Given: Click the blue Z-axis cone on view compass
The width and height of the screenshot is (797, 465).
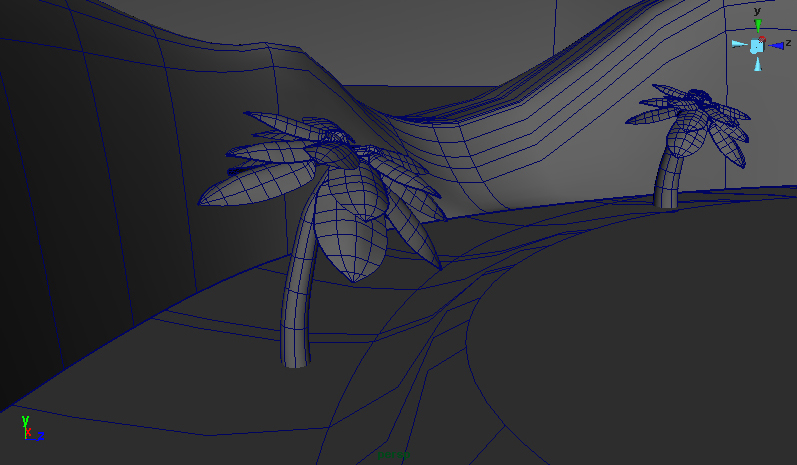Looking at the screenshot, I should (x=776, y=46).
